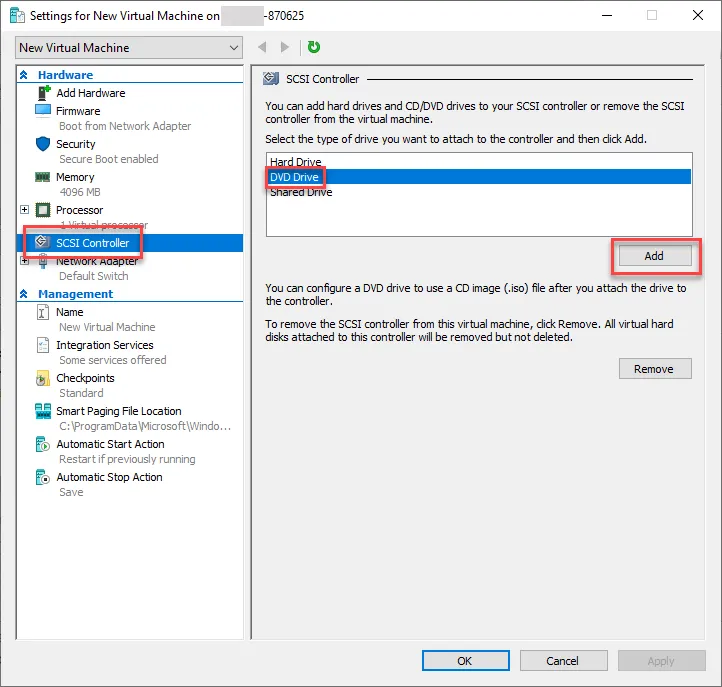Select Network Adapter tree item
The image size is (722, 687).
97,261
